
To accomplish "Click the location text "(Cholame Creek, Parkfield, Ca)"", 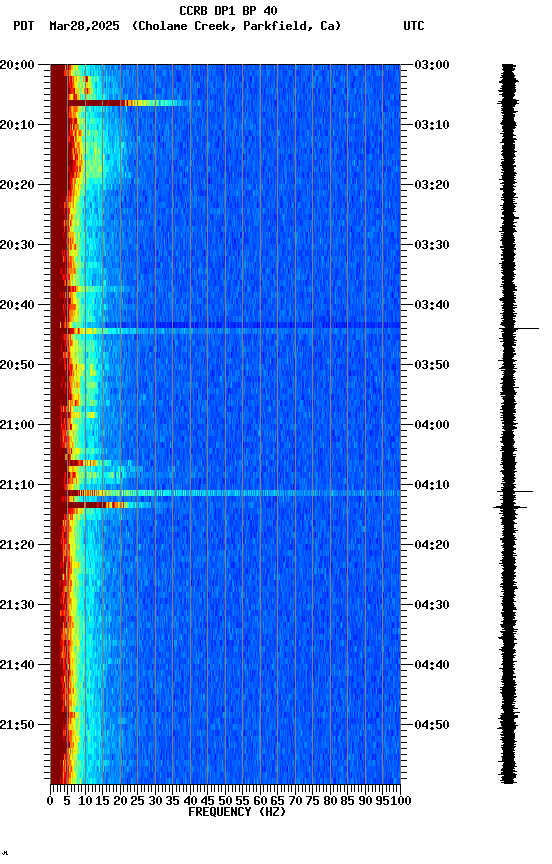I will tap(236, 26).
